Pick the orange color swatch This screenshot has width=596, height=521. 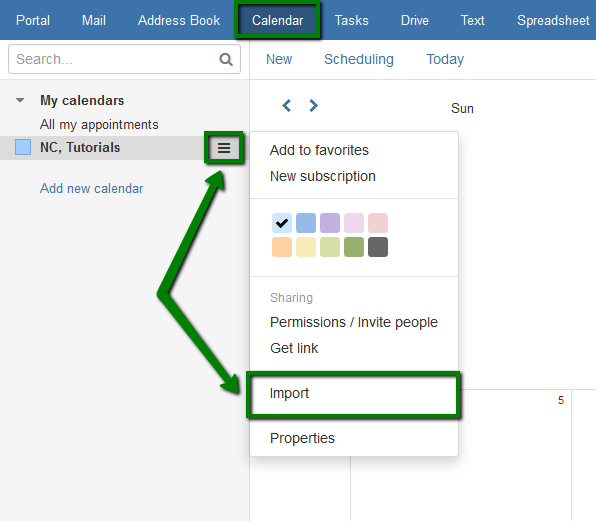pyautogui.click(x=282, y=247)
